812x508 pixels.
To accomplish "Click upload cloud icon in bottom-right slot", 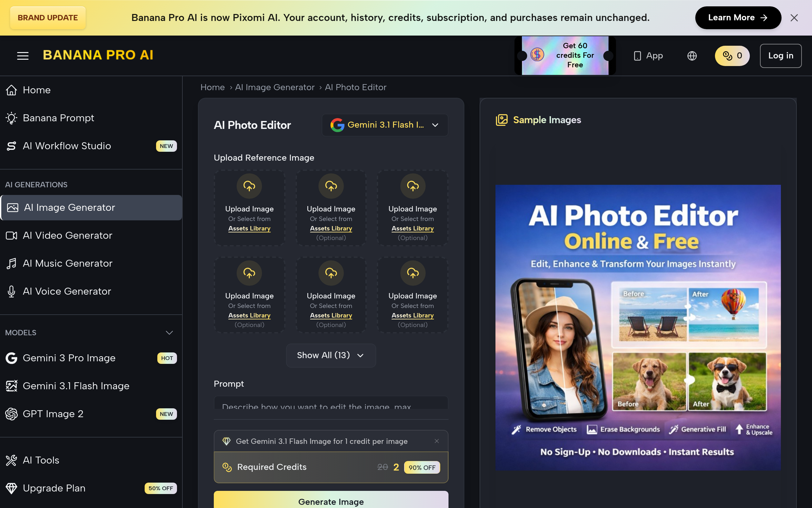I will point(413,273).
